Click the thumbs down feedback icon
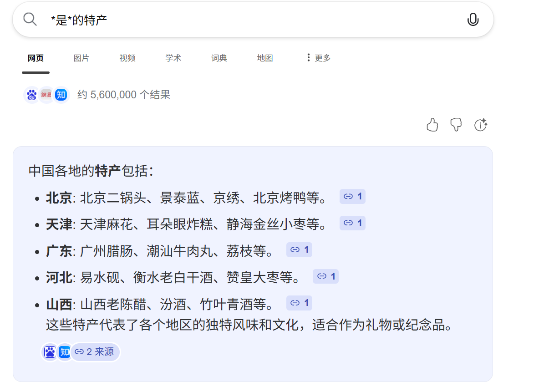Image resolution: width=549 pixels, height=392 pixels. 456,125
